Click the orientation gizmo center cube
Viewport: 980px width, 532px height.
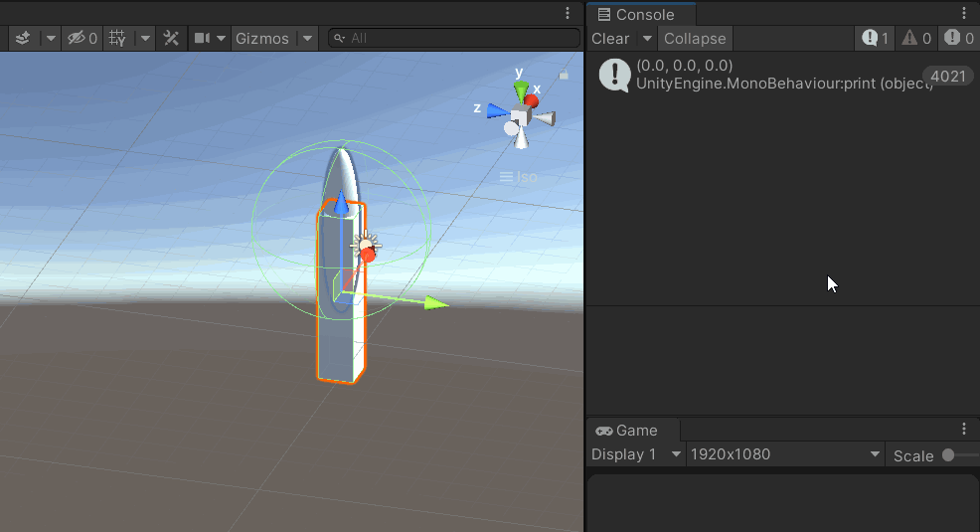click(x=521, y=116)
